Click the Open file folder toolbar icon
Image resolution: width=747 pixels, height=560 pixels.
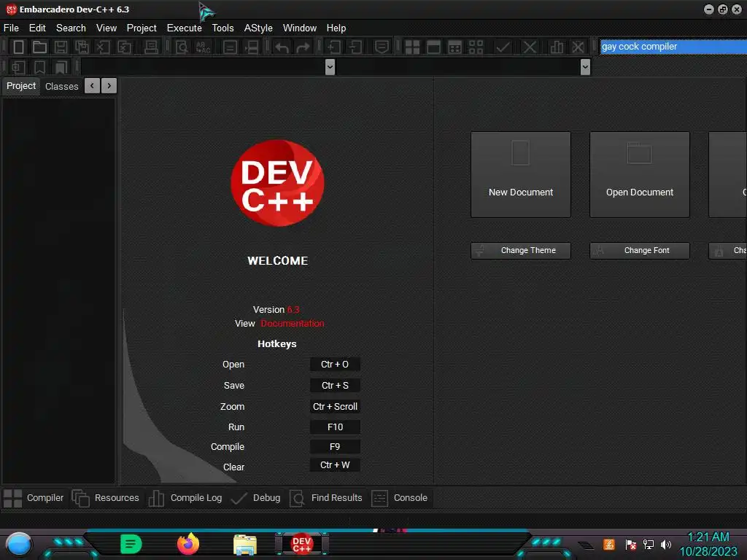(39, 47)
